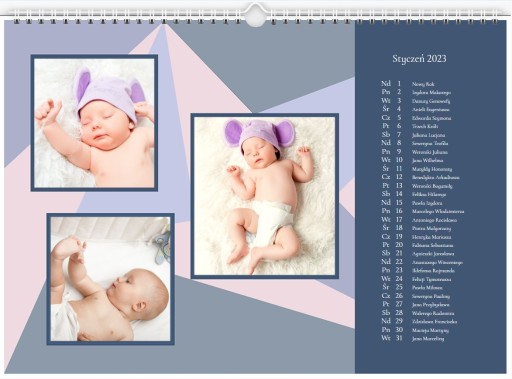Select day row 'Nd 1' Nowy Rok
This screenshot has height=379, width=512.
tap(408, 84)
